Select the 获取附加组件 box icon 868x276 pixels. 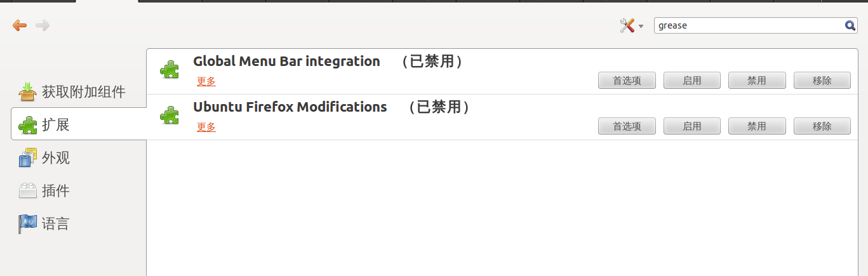pyautogui.click(x=28, y=91)
